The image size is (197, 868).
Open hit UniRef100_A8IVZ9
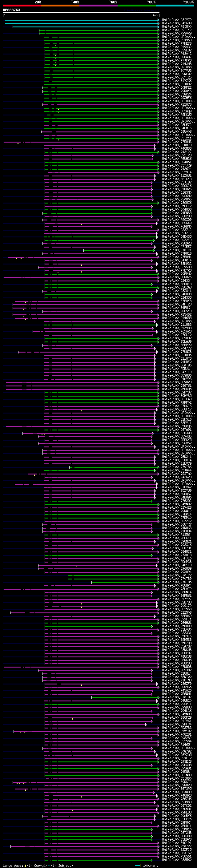pyautogui.click(x=177, y=20)
